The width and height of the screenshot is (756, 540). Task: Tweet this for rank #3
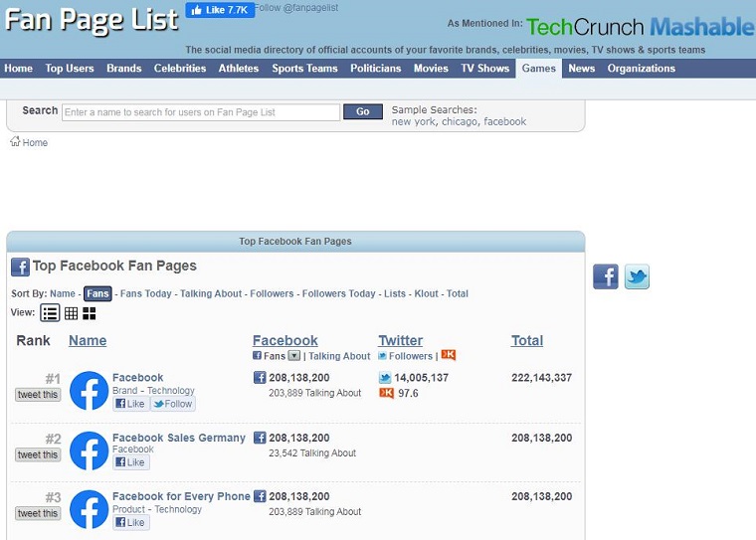coord(38,513)
